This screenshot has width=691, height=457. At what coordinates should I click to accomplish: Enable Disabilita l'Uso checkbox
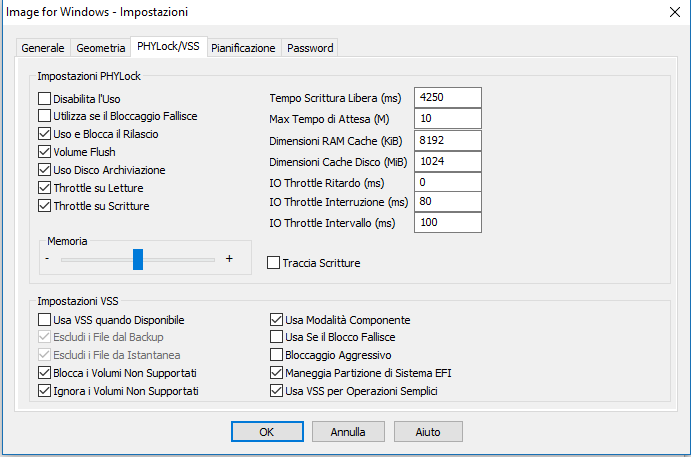coord(45,98)
